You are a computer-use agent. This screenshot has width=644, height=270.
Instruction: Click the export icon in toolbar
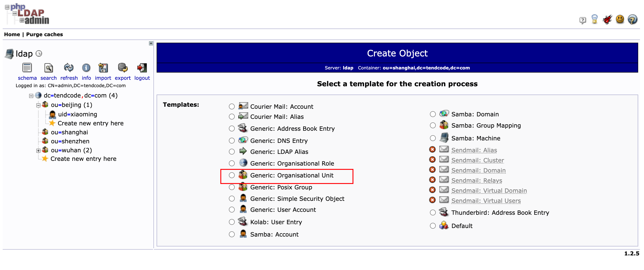(x=122, y=69)
